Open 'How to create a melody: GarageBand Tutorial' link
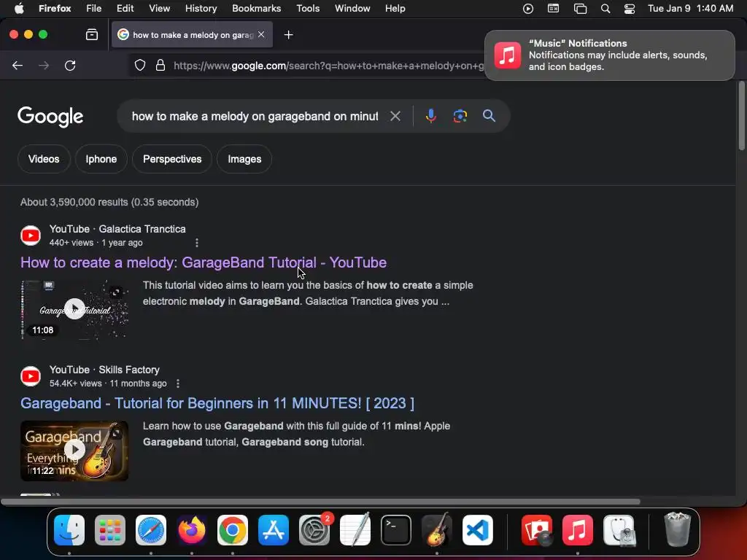 click(x=204, y=262)
